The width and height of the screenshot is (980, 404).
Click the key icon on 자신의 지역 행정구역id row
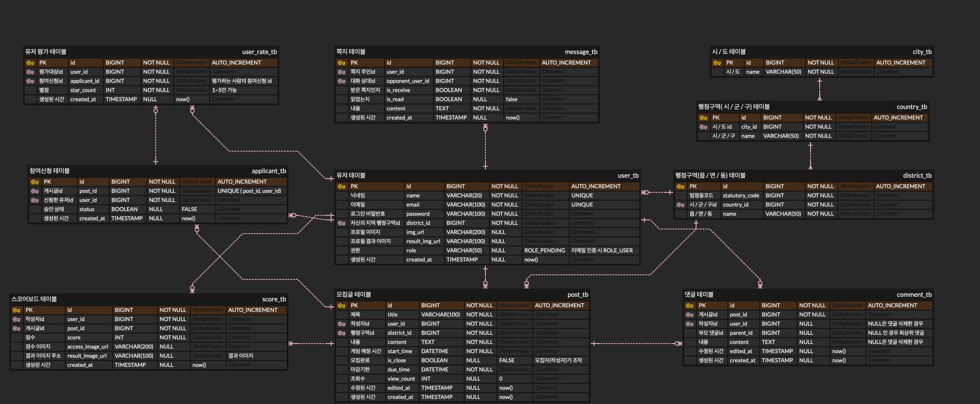point(342,223)
